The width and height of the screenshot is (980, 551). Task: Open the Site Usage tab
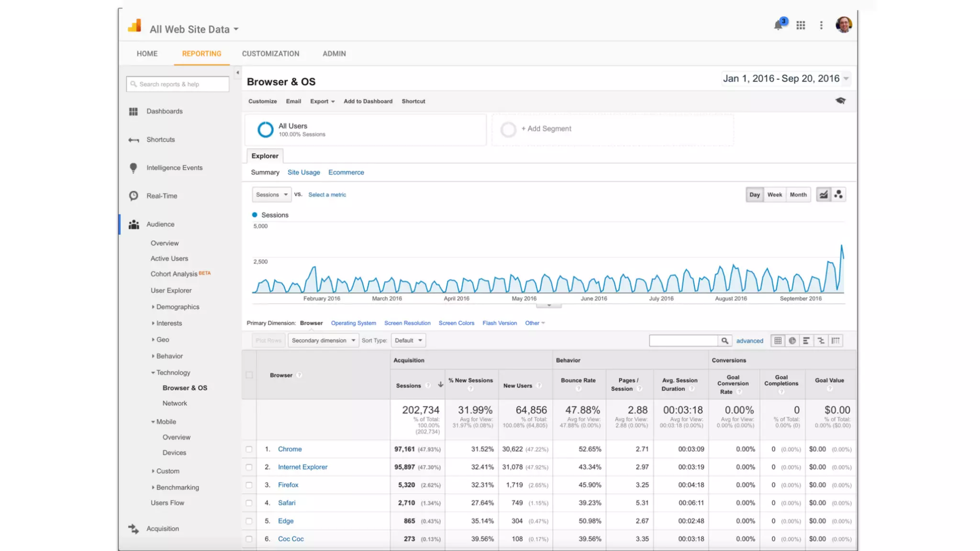point(303,172)
